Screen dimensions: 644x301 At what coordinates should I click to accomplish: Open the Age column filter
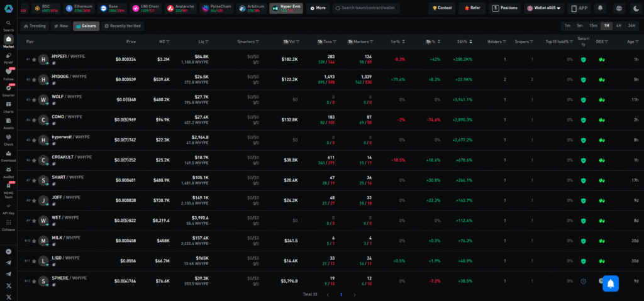(638, 41)
